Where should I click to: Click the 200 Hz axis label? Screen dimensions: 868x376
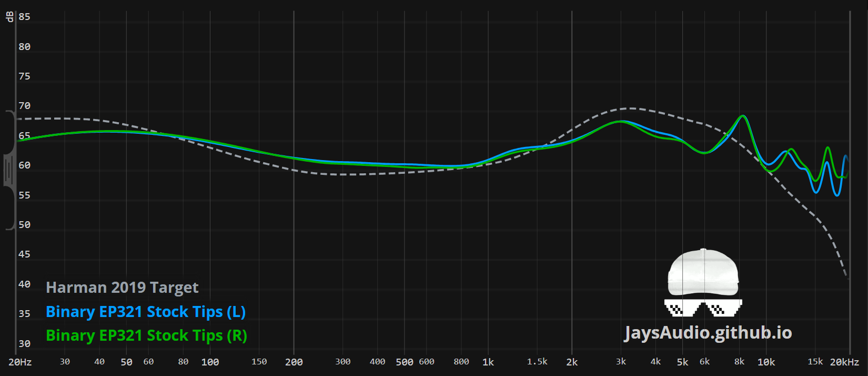(x=294, y=362)
